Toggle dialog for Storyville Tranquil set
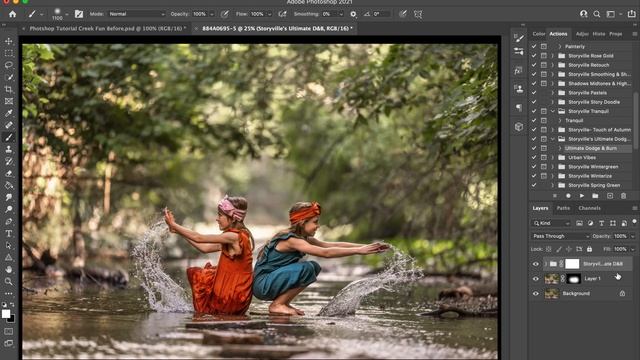Viewport: 640px width, 360px height. point(544,111)
